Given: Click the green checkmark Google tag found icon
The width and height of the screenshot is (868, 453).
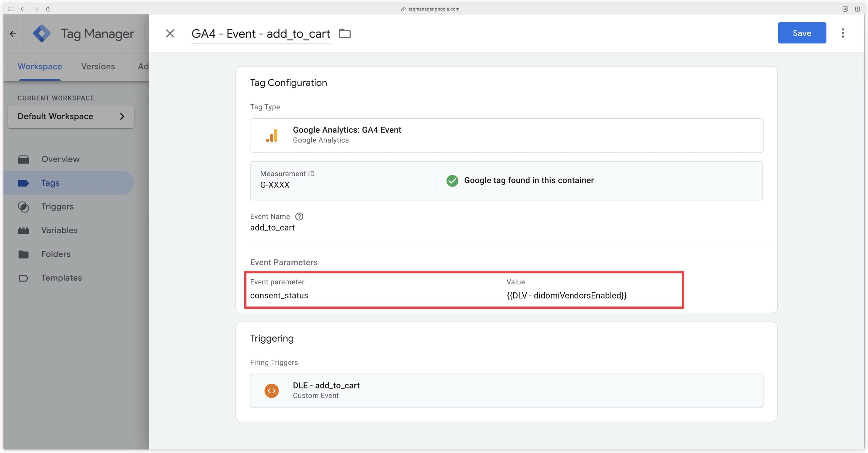Looking at the screenshot, I should [452, 181].
